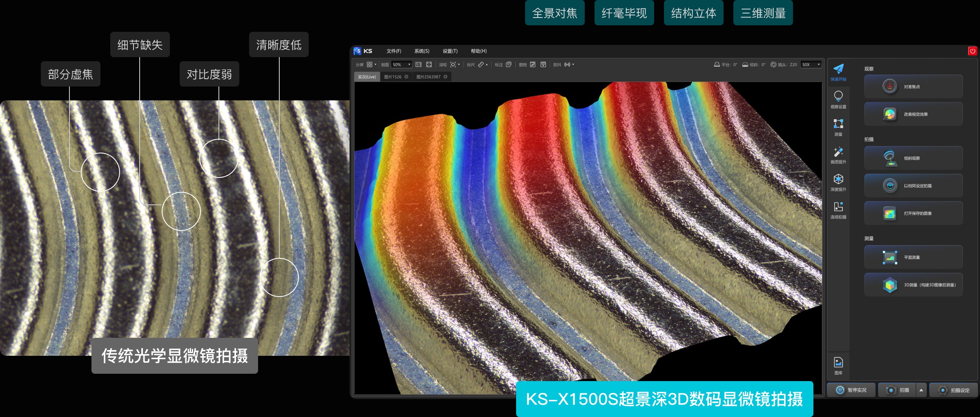Click the 改善视觉效果 button
Viewport: 980px width, 417px height.
pos(913,114)
